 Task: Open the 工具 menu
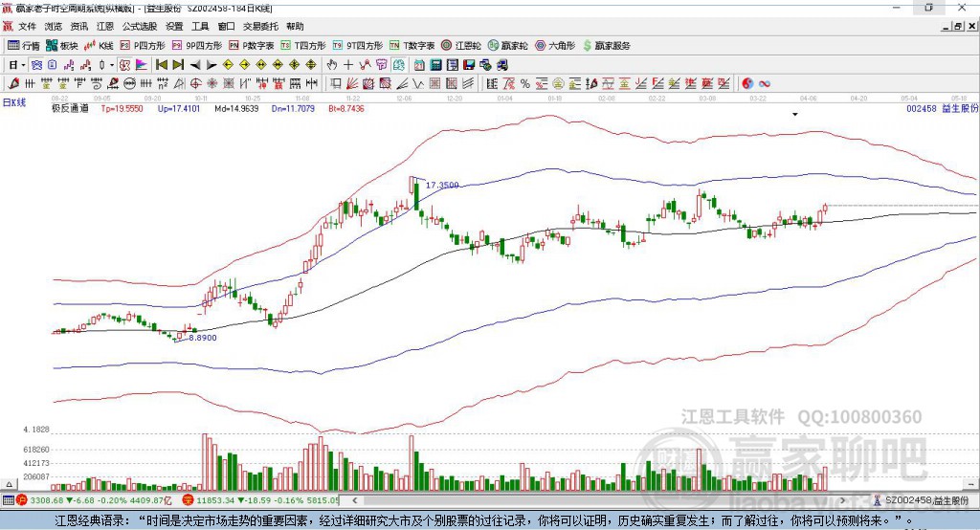pyautogui.click(x=200, y=26)
